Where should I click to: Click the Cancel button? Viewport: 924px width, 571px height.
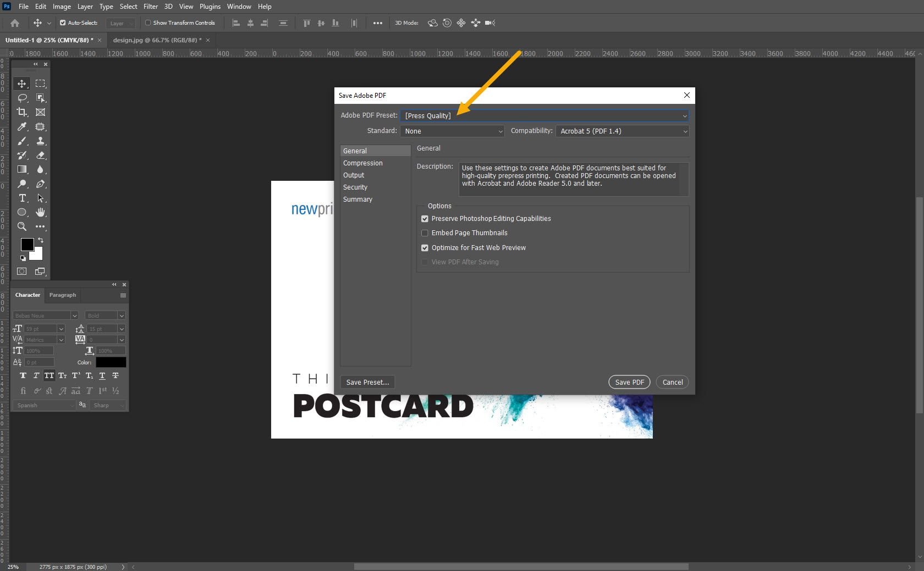coord(673,382)
